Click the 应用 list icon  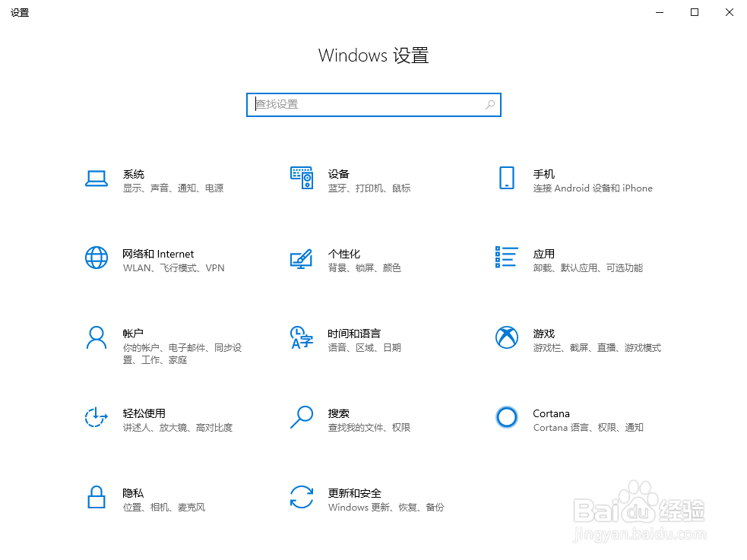(506, 257)
